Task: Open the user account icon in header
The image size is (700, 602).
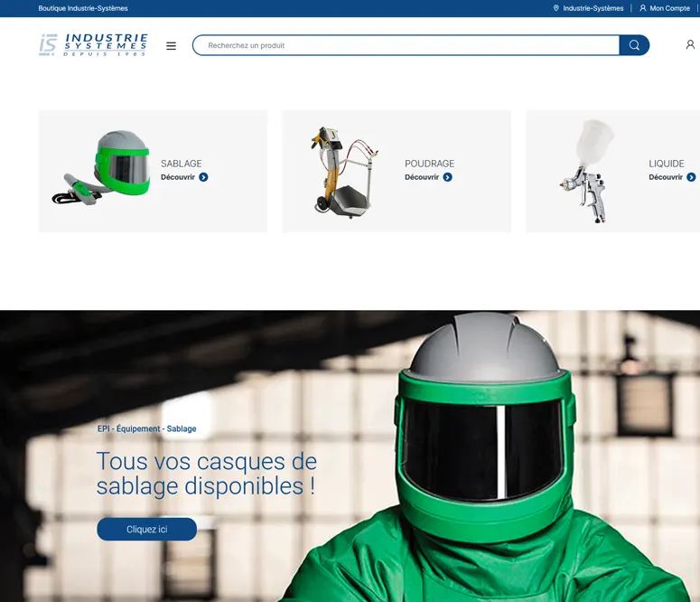Action: pos(690,44)
